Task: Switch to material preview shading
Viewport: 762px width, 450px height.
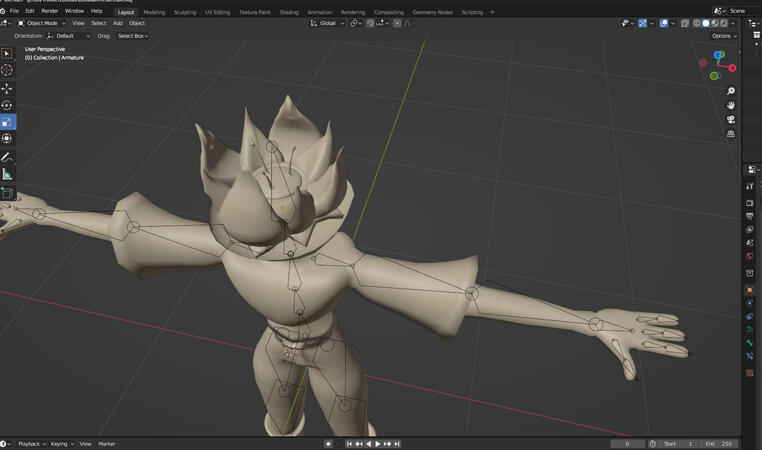Action: click(715, 23)
